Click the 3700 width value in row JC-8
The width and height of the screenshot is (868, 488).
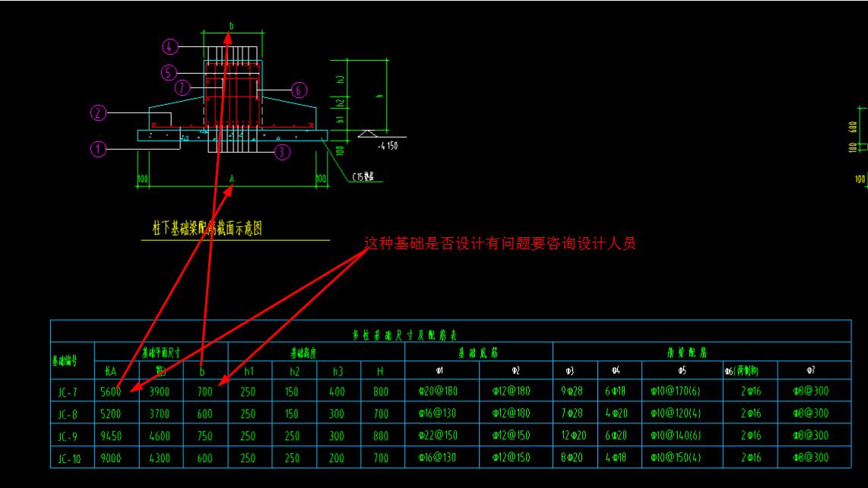click(160, 414)
